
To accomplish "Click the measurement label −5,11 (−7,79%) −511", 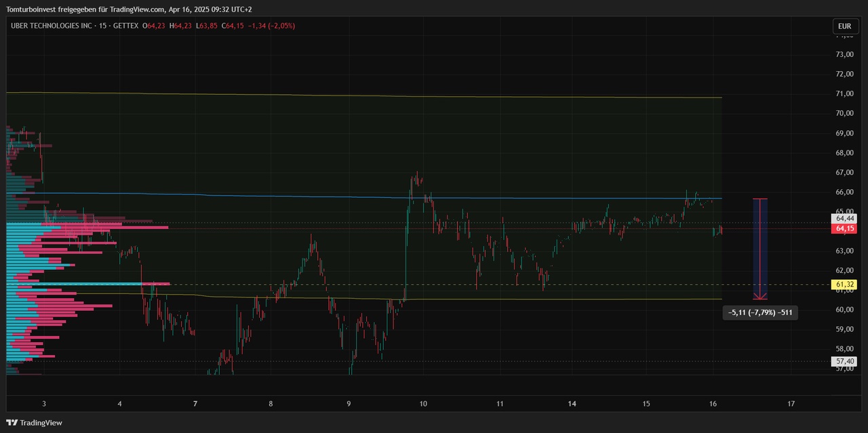I will pyautogui.click(x=759, y=313).
